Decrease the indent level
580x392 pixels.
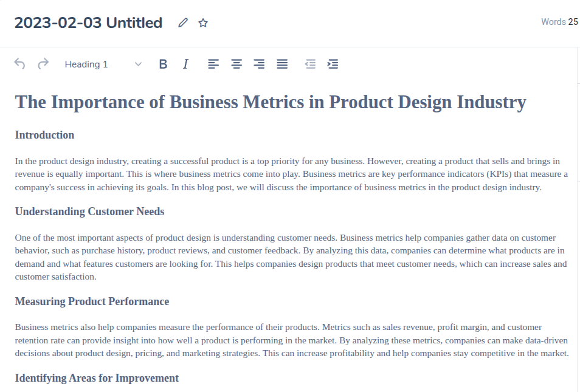310,64
